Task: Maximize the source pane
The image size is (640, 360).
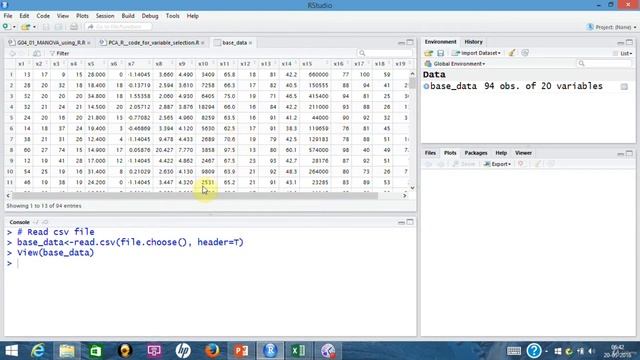Action: (410, 42)
